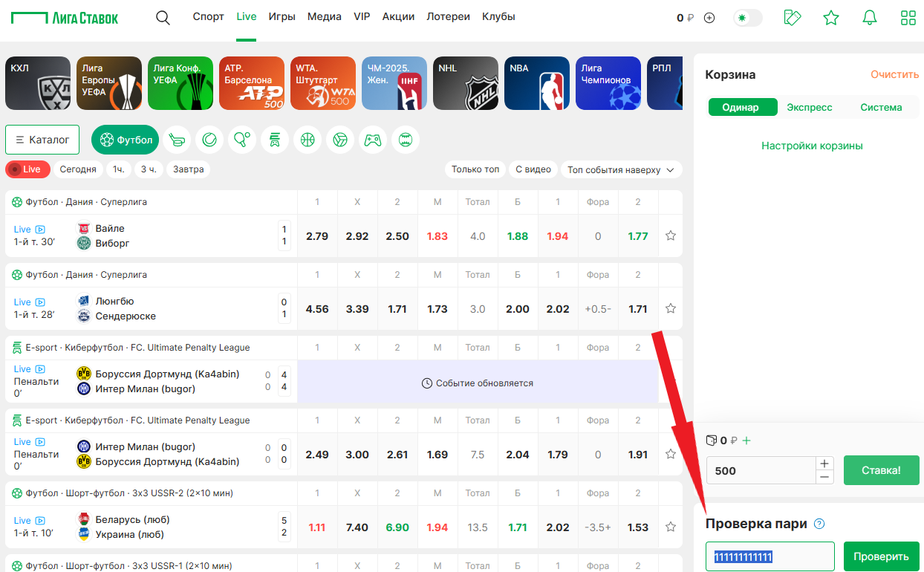This screenshot has width=924, height=572.
Task: Open the Игры menu item
Action: (x=282, y=16)
